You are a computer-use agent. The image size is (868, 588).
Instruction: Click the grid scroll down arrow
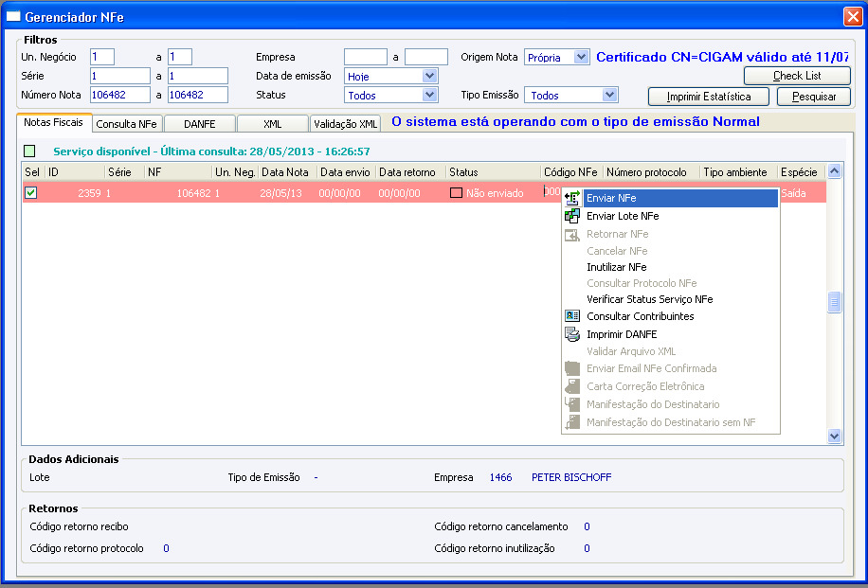[x=834, y=436]
